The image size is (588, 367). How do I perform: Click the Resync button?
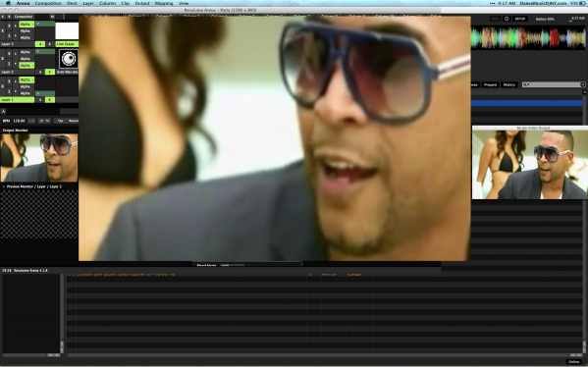pyautogui.click(x=74, y=121)
